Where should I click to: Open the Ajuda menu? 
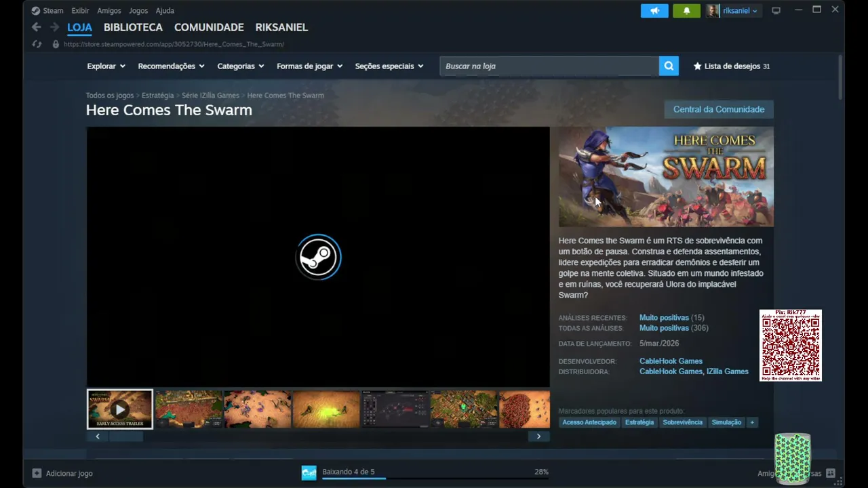click(165, 11)
